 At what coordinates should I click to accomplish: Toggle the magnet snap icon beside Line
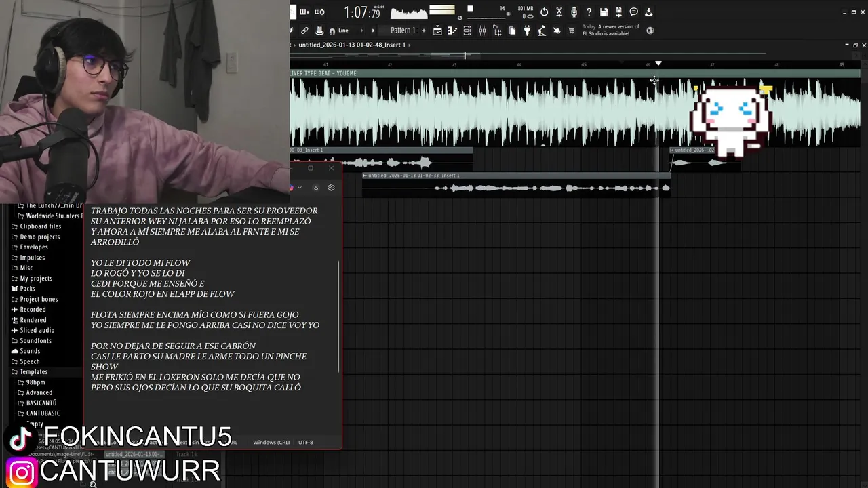pyautogui.click(x=332, y=30)
